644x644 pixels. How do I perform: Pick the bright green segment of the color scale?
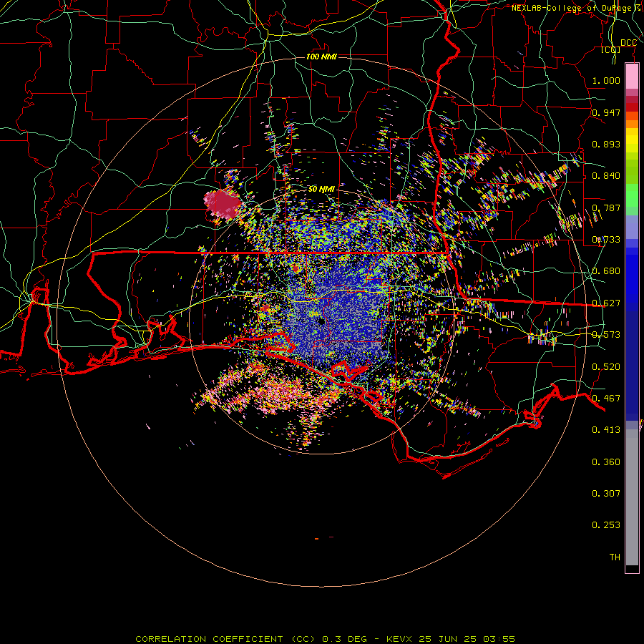point(632,195)
